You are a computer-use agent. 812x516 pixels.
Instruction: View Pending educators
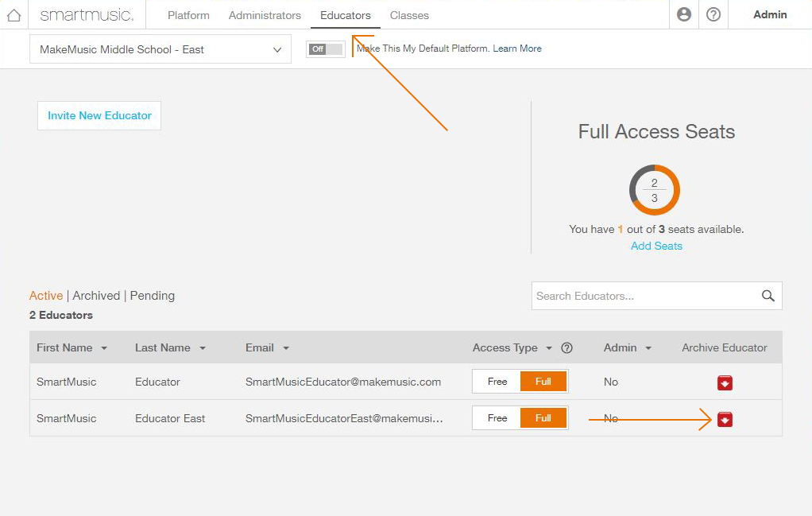coord(153,295)
